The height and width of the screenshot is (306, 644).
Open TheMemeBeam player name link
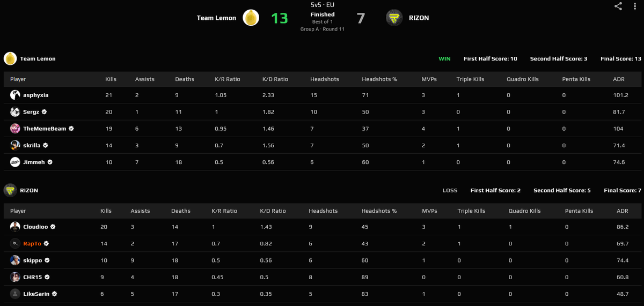tap(45, 129)
